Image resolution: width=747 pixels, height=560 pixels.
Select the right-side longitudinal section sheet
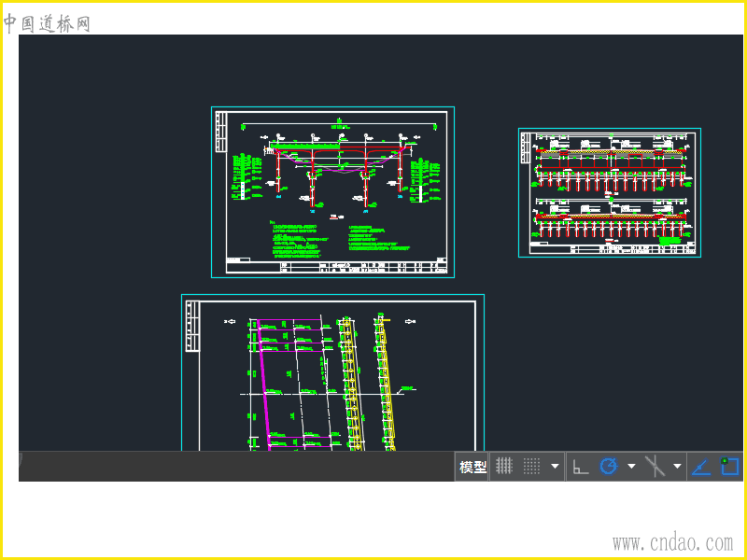[610, 192]
